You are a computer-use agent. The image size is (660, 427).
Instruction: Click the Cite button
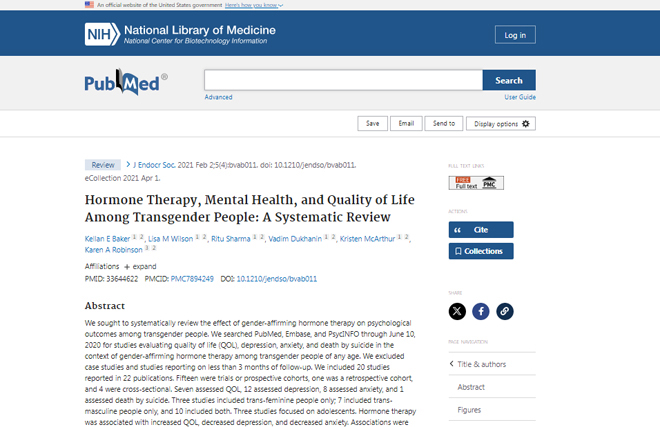coord(481,230)
